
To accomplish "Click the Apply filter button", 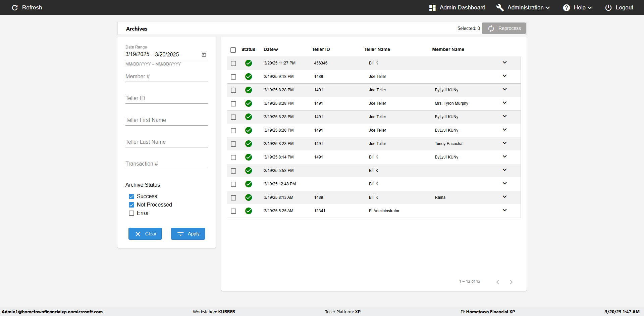I will click(x=188, y=234).
